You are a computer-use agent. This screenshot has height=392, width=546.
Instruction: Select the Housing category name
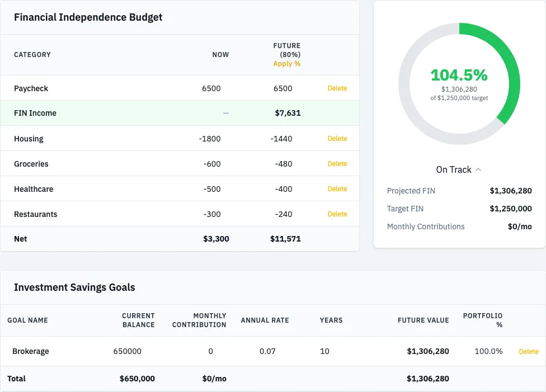coord(29,139)
